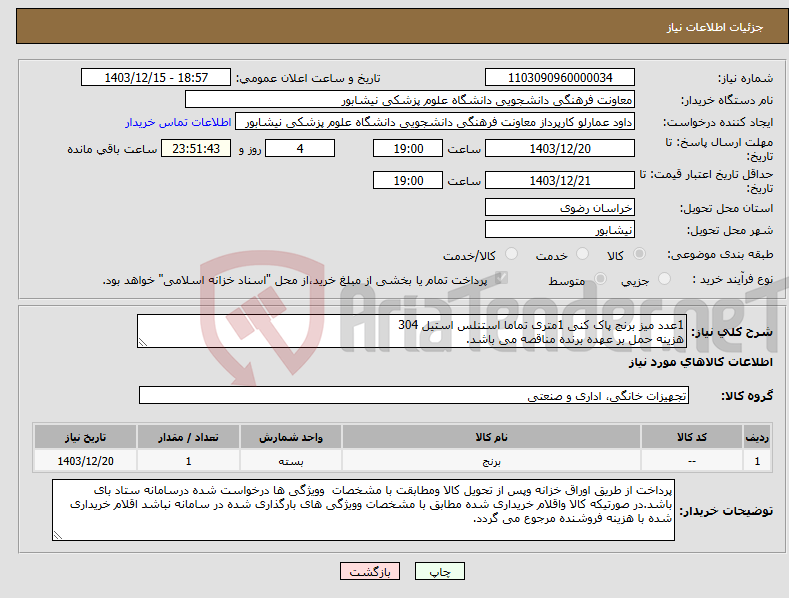This screenshot has width=789, height=598.
Task: Click the request creator name field
Action: 435,122
